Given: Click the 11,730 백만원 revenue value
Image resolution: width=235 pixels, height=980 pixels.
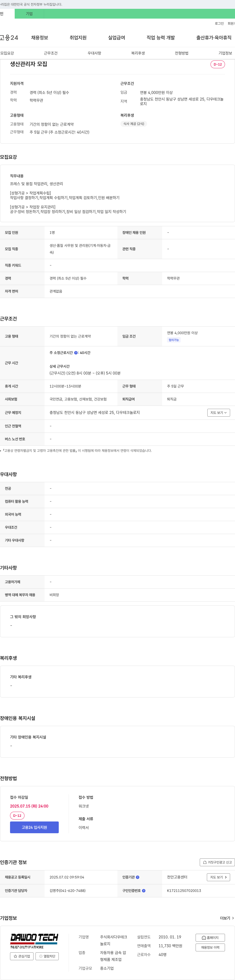Looking at the screenshot, I should click(170, 946).
